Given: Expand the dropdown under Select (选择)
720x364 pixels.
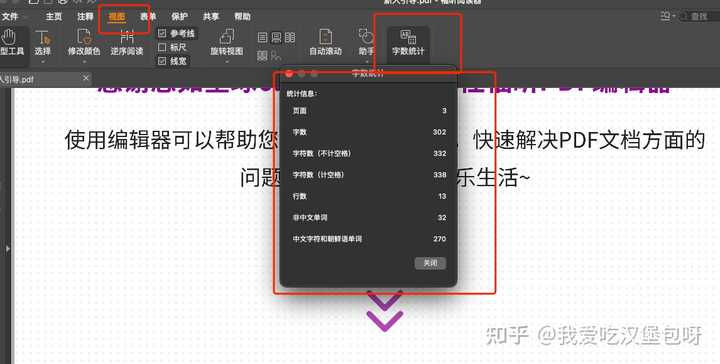Looking at the screenshot, I should click(42, 61).
